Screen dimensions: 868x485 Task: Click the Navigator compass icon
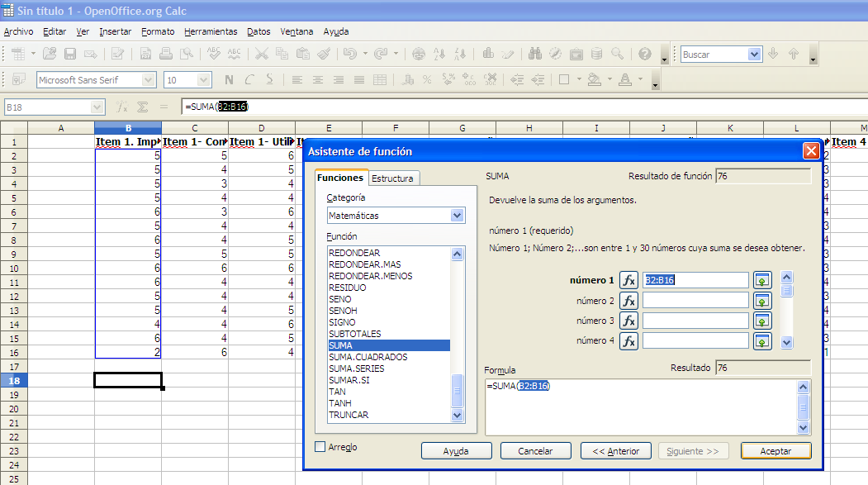point(555,54)
